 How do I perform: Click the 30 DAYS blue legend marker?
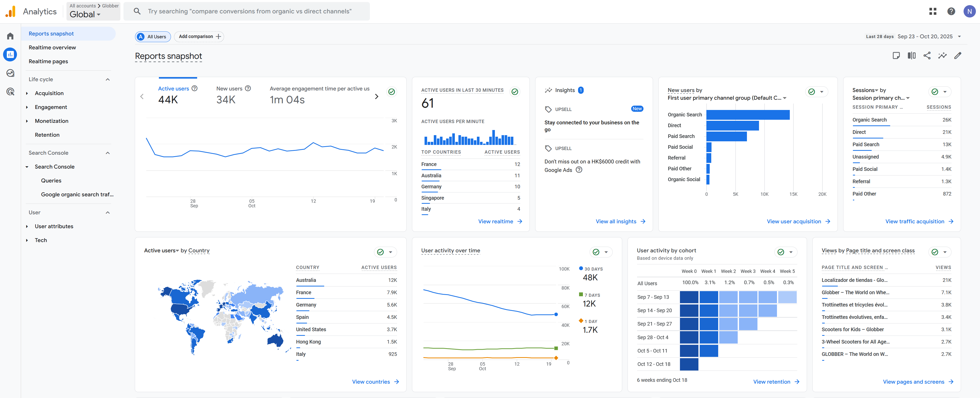coord(581,269)
